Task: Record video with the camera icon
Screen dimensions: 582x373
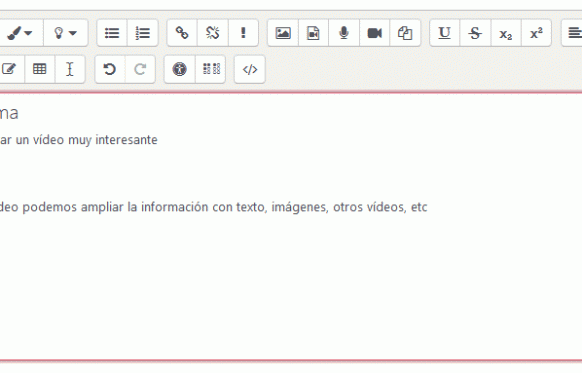Action: click(x=375, y=33)
